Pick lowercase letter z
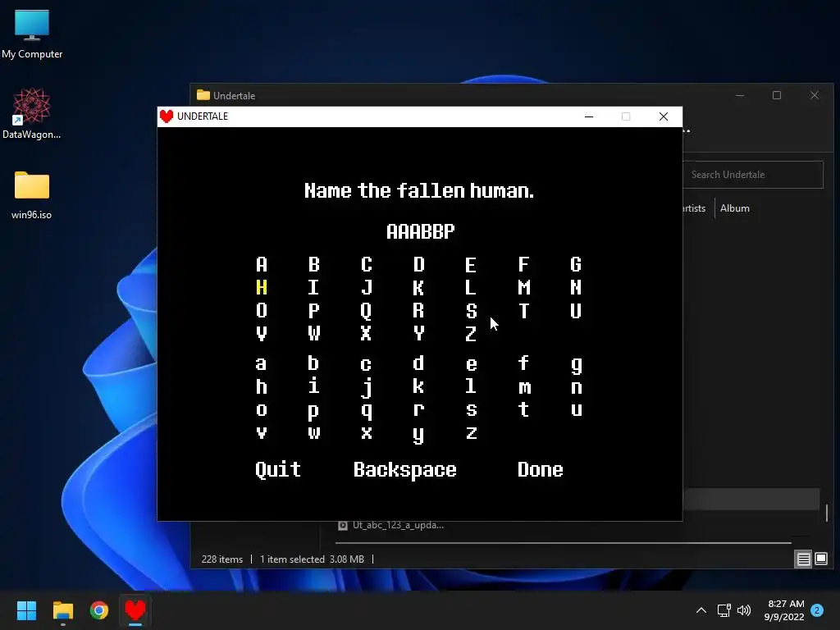Screen dimensions: 840x630 pyautogui.click(x=471, y=433)
